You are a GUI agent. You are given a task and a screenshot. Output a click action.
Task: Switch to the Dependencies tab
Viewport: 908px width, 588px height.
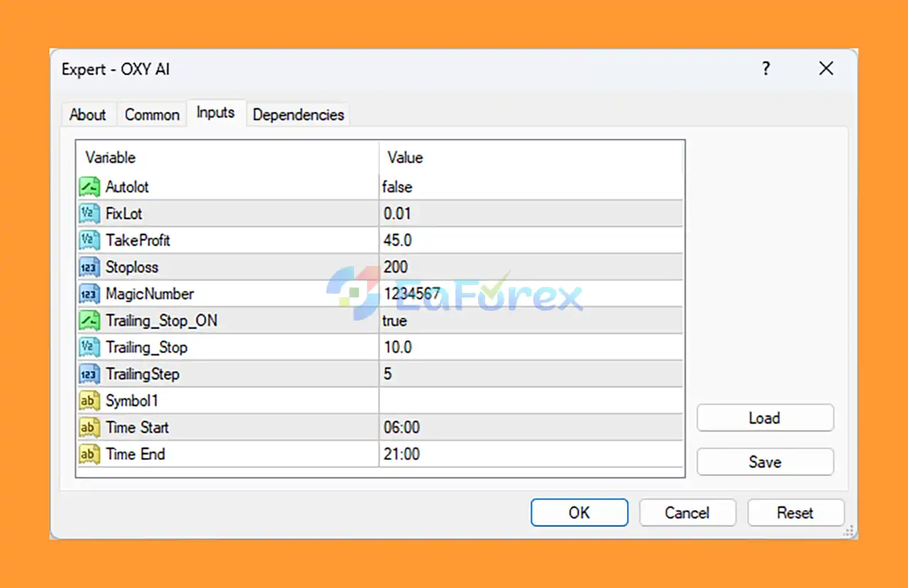tap(298, 115)
